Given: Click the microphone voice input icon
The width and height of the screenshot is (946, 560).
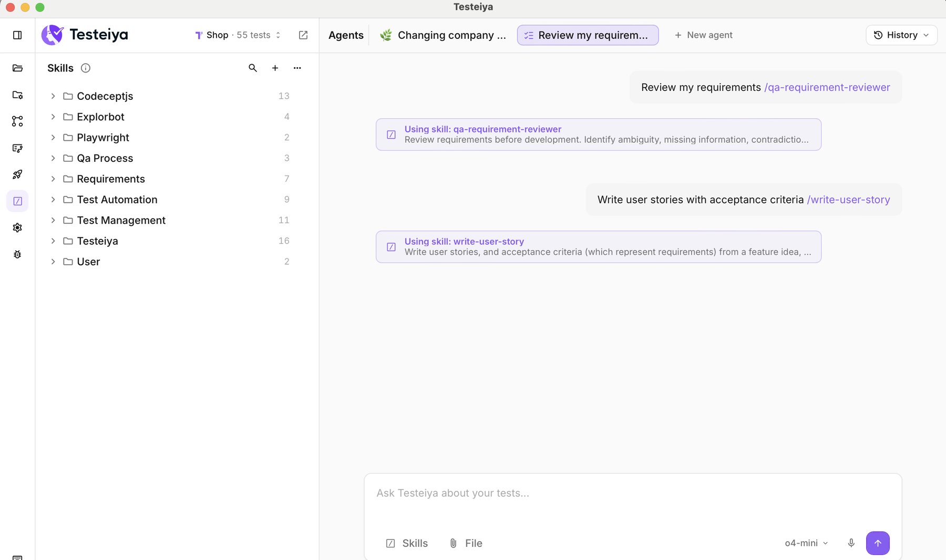Looking at the screenshot, I should coord(851,543).
